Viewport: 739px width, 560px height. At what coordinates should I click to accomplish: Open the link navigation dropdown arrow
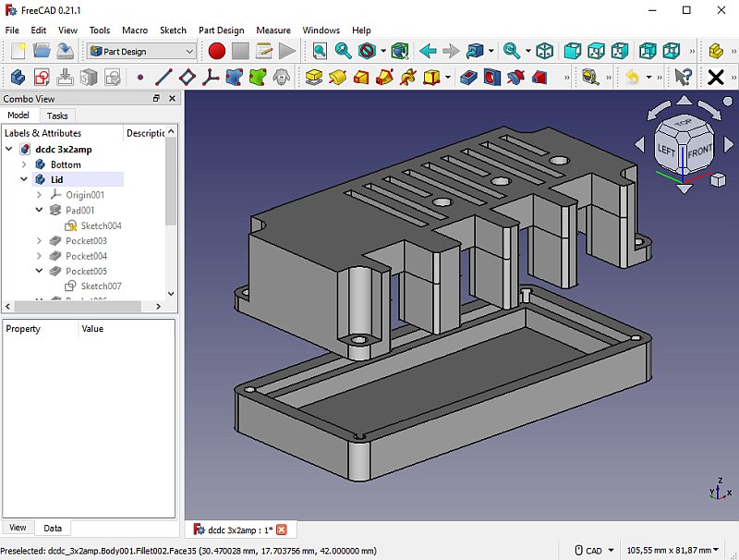(491, 51)
